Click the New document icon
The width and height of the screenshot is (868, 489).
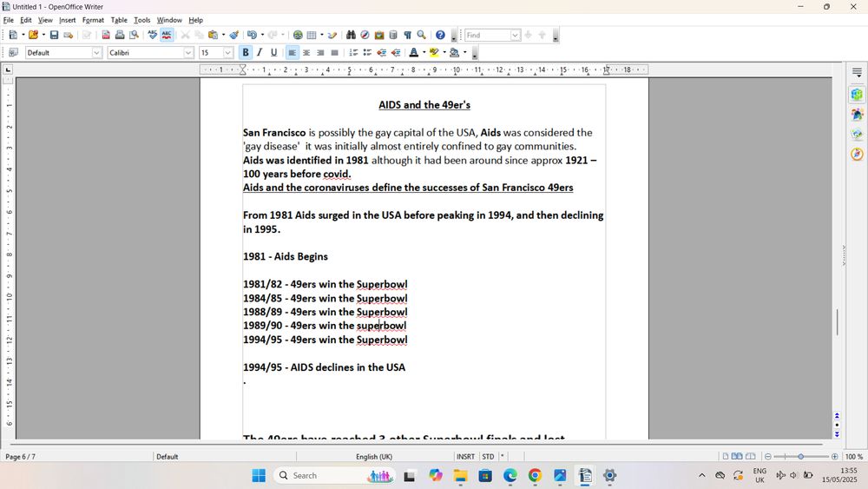(x=13, y=35)
